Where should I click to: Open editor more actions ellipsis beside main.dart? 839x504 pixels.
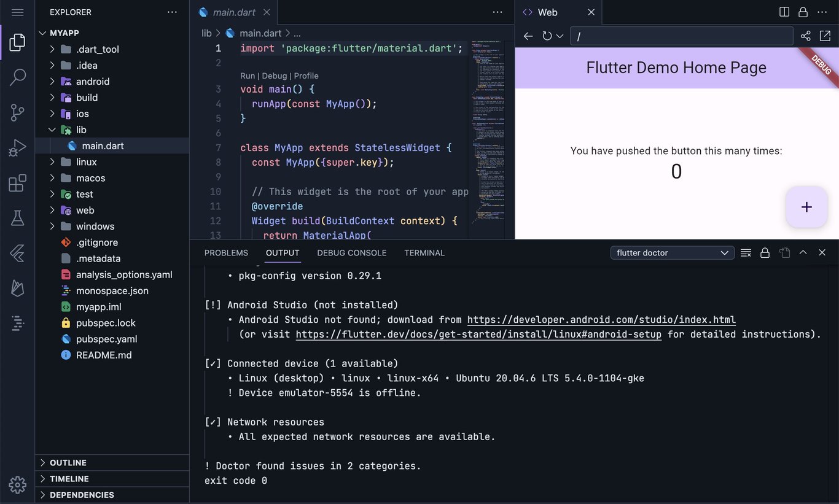tap(498, 12)
